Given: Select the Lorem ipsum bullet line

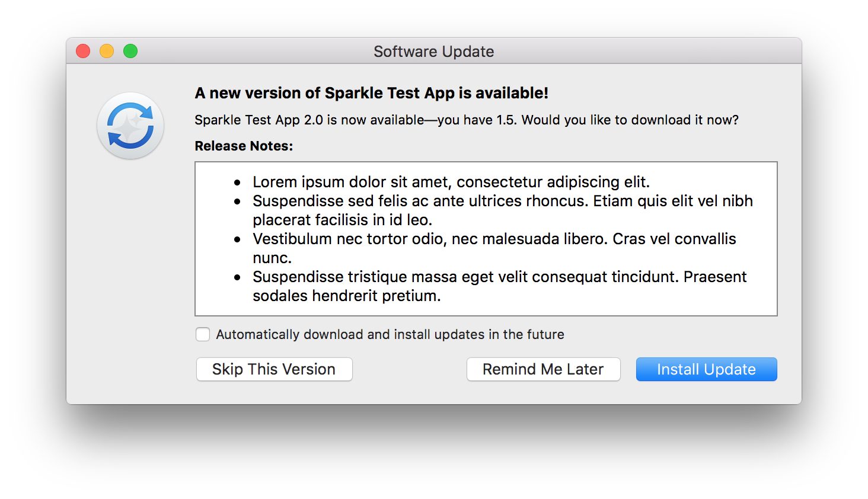Looking at the screenshot, I should [451, 182].
